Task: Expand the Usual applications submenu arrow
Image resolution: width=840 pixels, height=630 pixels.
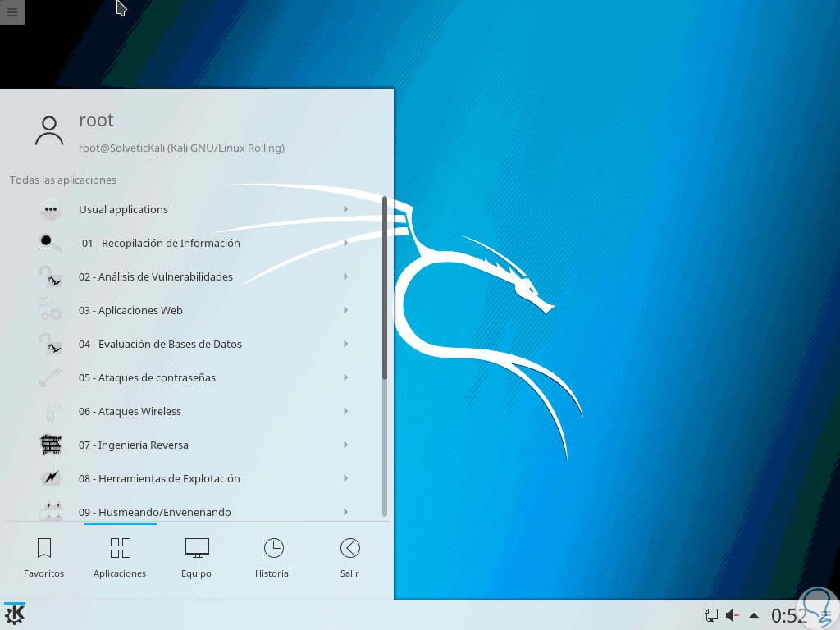Action: point(346,209)
